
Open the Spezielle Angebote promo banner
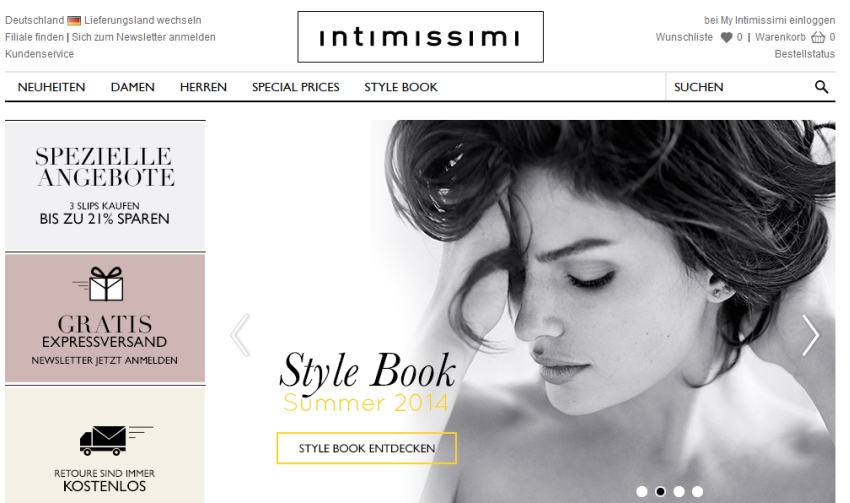tap(104, 186)
